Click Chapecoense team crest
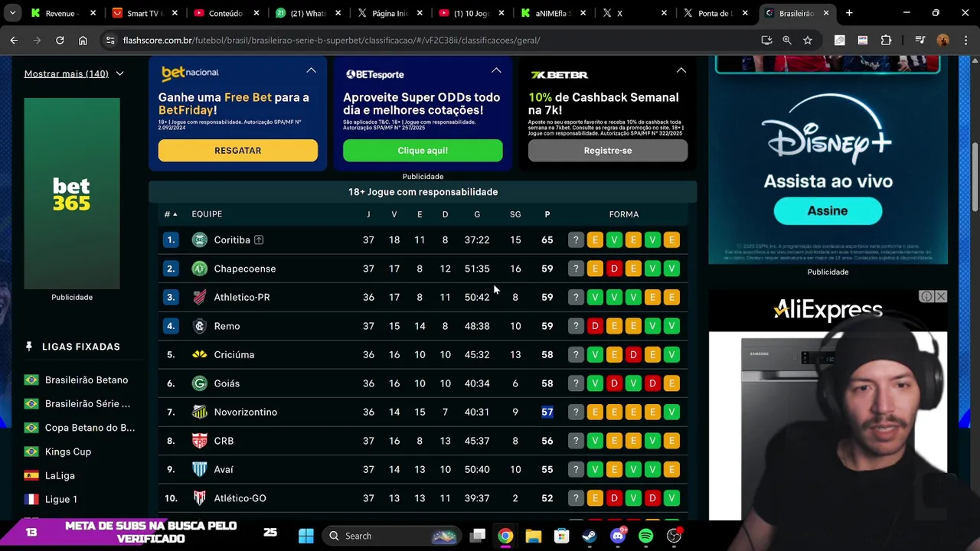 pyautogui.click(x=199, y=269)
